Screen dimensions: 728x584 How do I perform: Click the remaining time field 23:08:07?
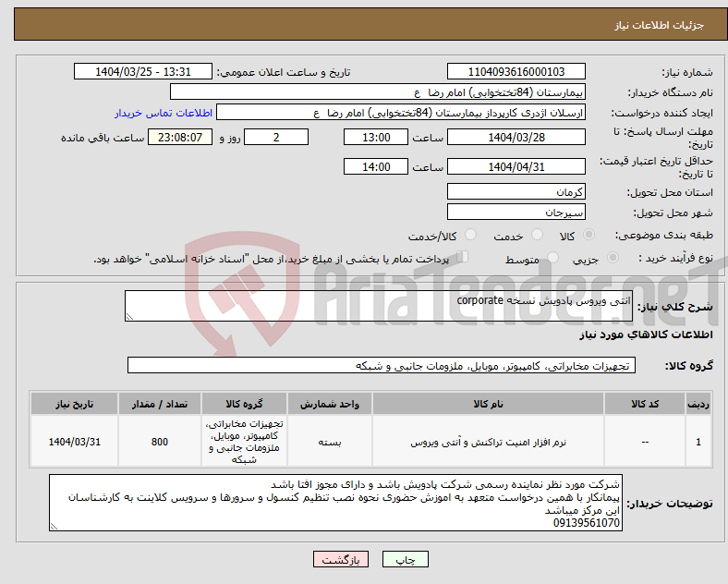(180, 137)
